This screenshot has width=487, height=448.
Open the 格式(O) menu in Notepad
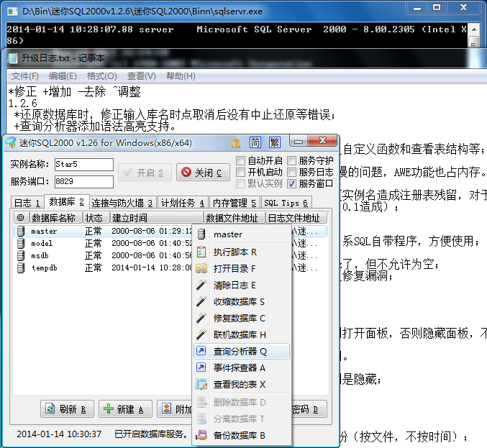pos(102,76)
